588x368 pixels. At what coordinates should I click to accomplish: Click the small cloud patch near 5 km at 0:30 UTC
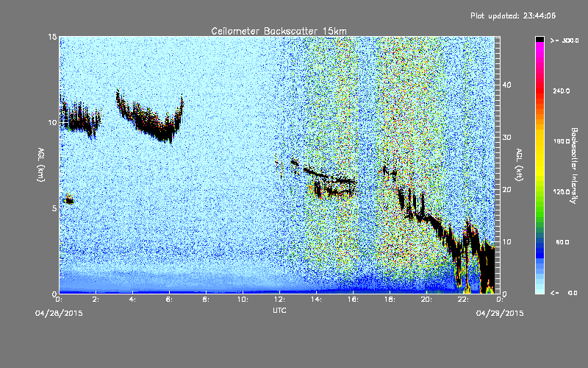69,200
